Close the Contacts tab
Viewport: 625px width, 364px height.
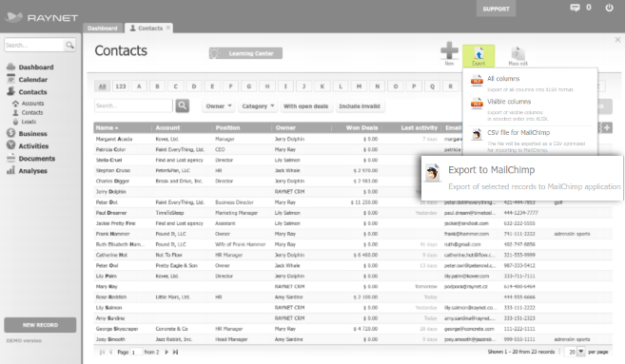tap(168, 28)
